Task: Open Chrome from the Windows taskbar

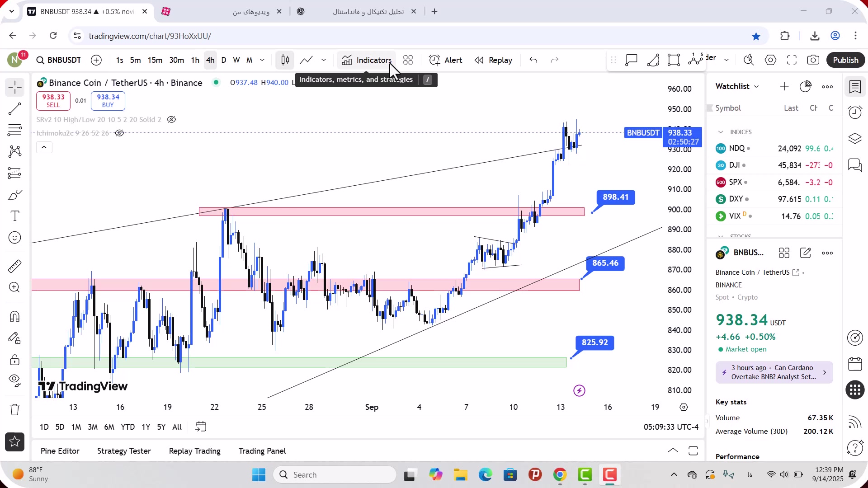Action: pyautogui.click(x=560, y=475)
